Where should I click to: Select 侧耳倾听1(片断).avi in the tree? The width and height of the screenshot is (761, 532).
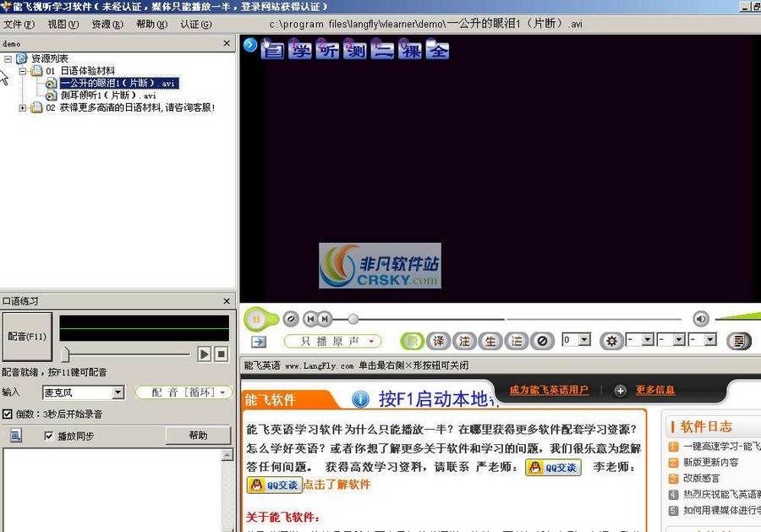(108, 95)
